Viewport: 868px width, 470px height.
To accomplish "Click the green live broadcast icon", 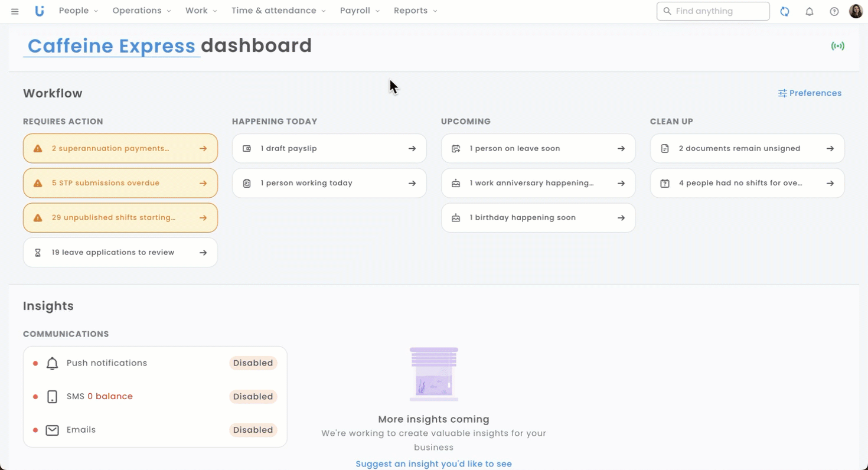I will coord(837,46).
